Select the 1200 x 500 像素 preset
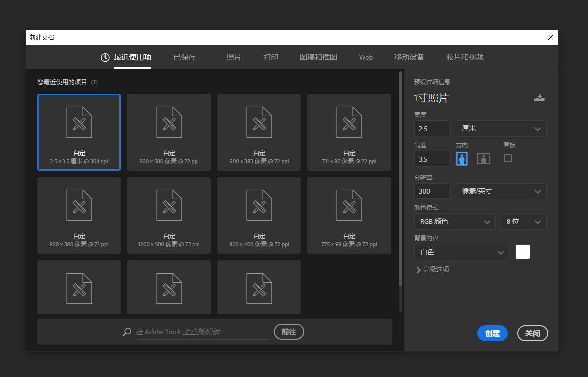The width and height of the screenshot is (588, 377). pyautogui.click(x=169, y=215)
